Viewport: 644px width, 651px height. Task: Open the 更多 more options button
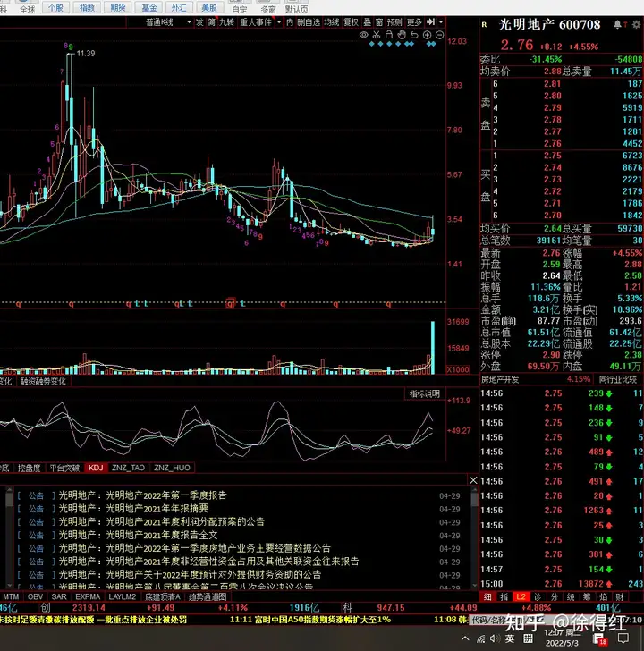414,22
